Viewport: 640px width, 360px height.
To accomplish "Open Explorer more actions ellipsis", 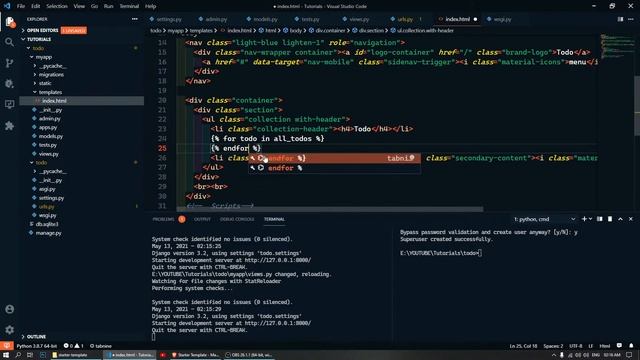I will click(x=135, y=19).
